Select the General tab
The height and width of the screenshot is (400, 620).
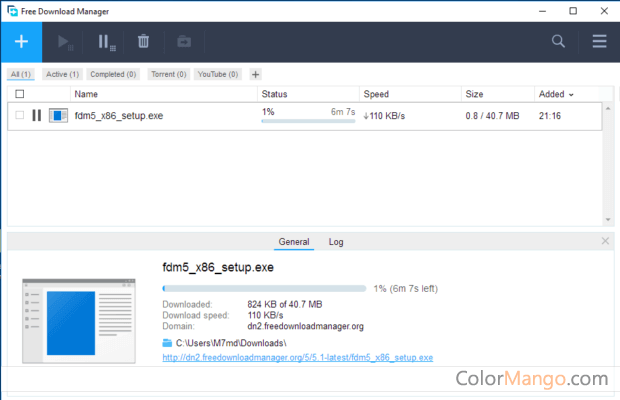293,242
